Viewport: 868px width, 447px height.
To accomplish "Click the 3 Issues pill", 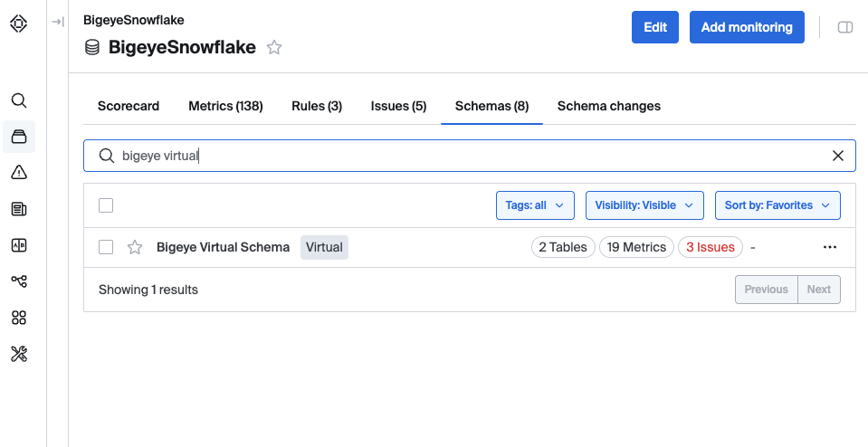I will pos(711,247).
